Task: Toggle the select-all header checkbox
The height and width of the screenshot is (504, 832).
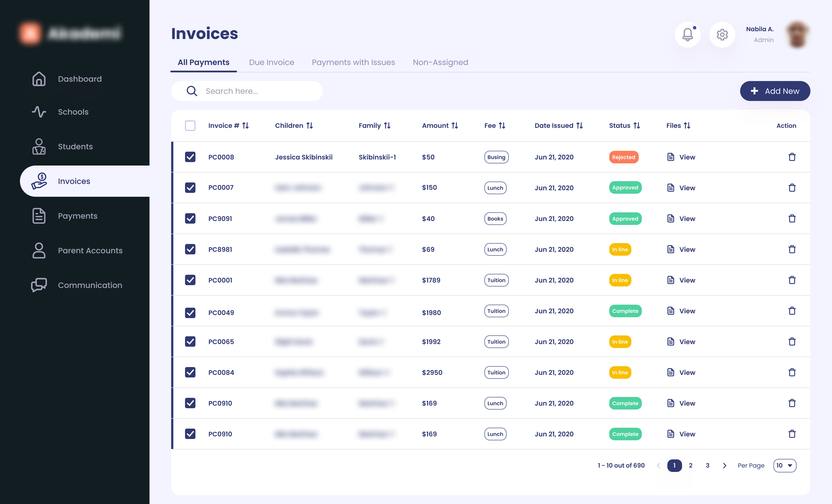Action: 190,126
